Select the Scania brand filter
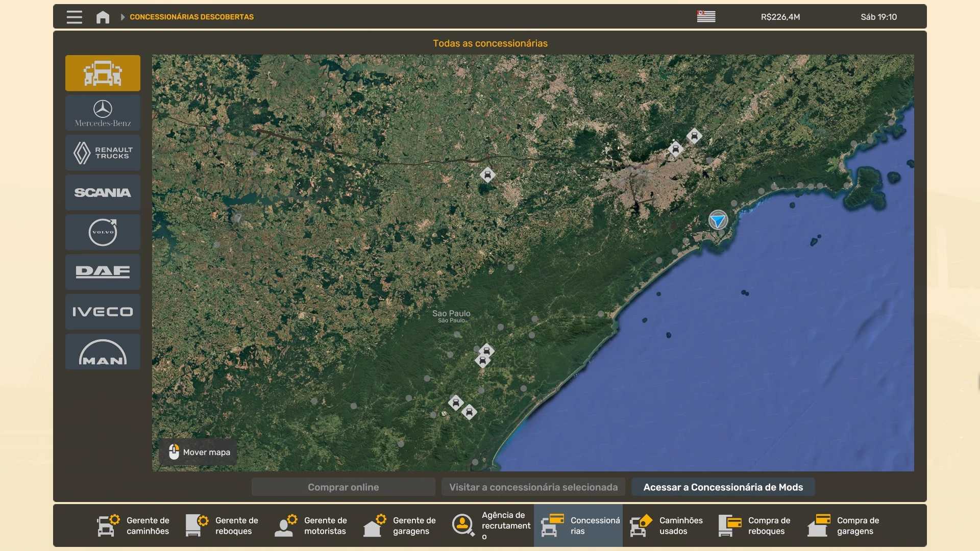 (x=103, y=192)
